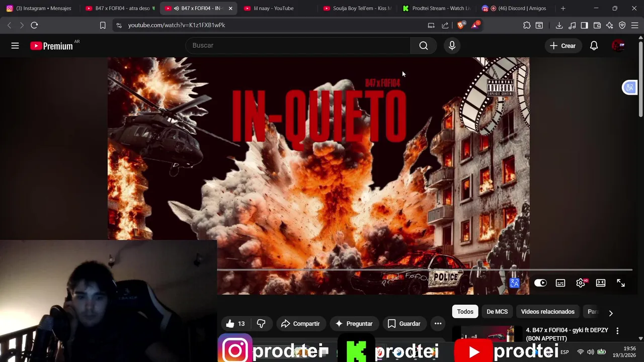Select the Todos filter chip
Viewport: 644px width, 362px height.
465,312
